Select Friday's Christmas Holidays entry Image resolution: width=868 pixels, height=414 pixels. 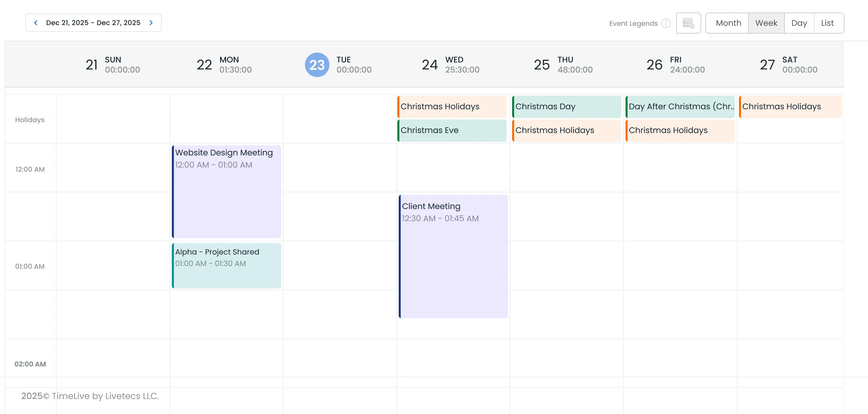(x=680, y=130)
